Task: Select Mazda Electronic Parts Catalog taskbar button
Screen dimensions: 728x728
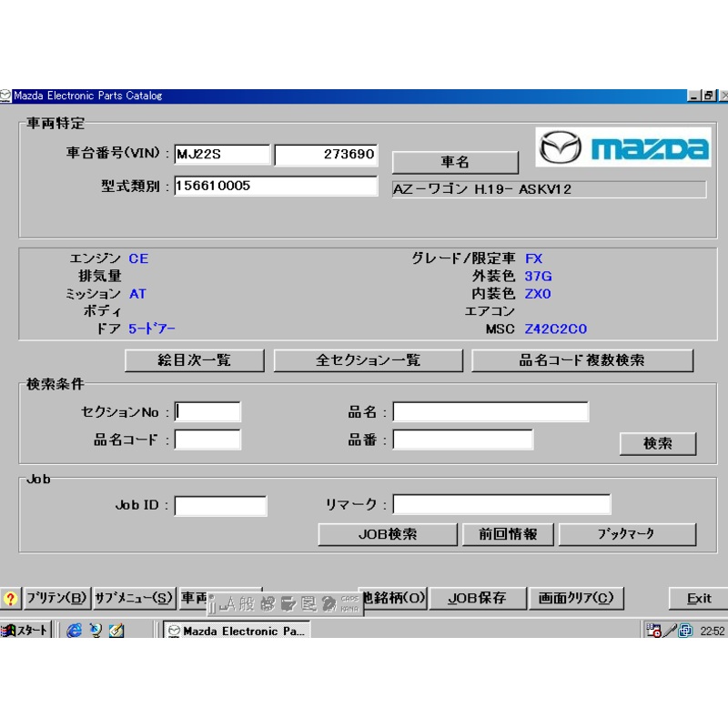Action: tap(237, 631)
